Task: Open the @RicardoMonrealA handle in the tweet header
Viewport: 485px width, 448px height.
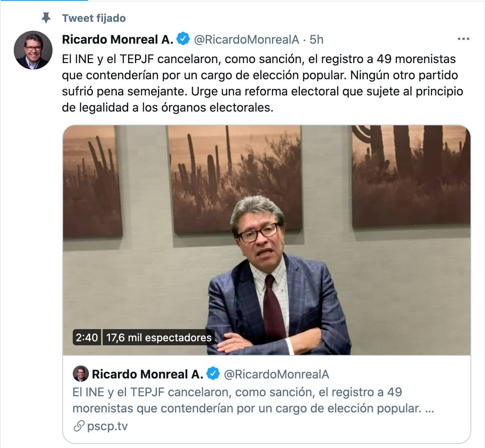Action: (x=247, y=39)
